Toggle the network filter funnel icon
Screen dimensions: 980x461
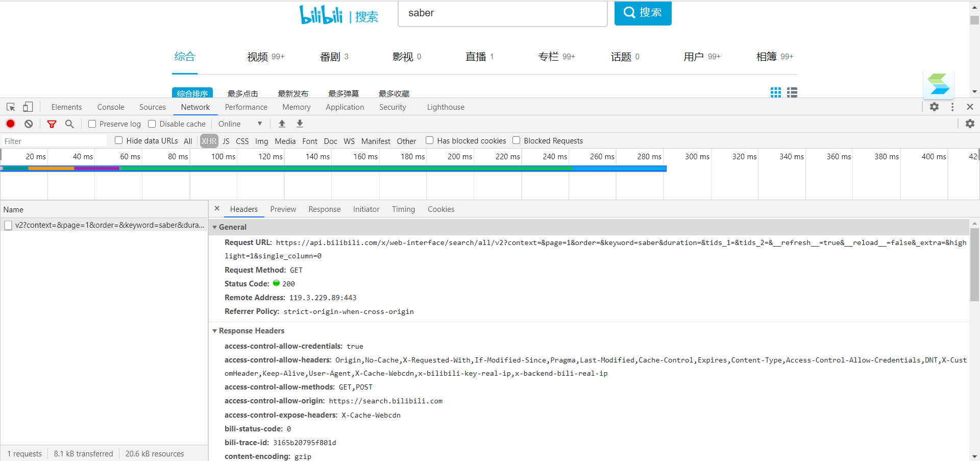pos(52,124)
